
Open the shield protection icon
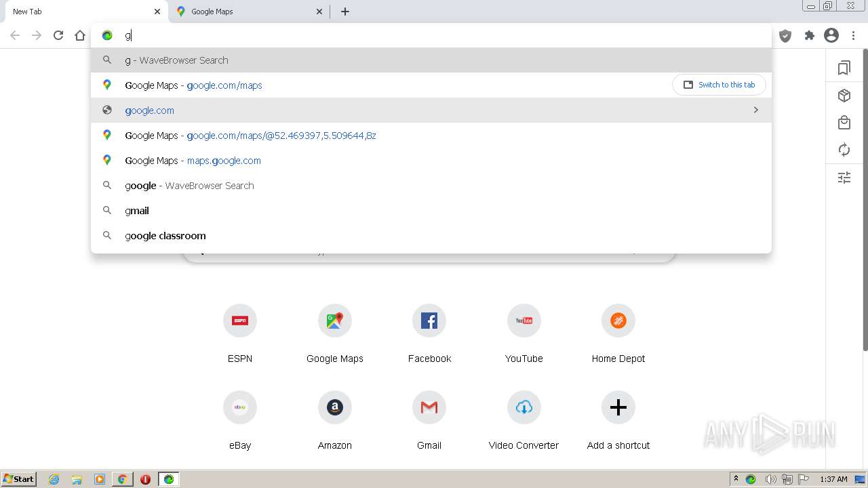click(785, 36)
